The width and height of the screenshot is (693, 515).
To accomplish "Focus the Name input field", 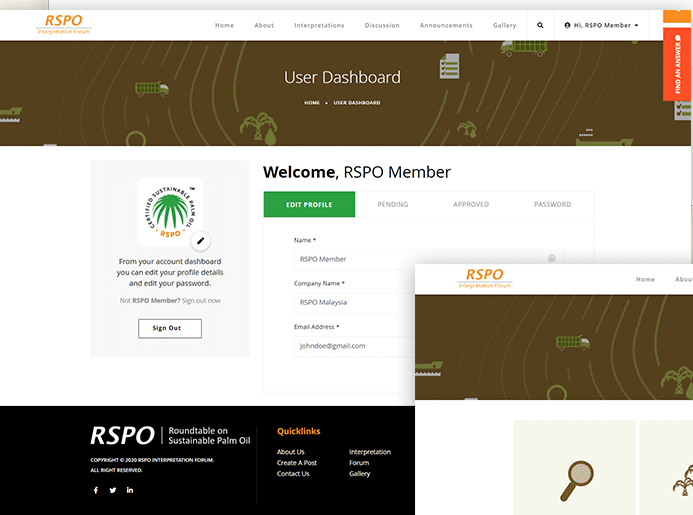I will [x=428, y=259].
